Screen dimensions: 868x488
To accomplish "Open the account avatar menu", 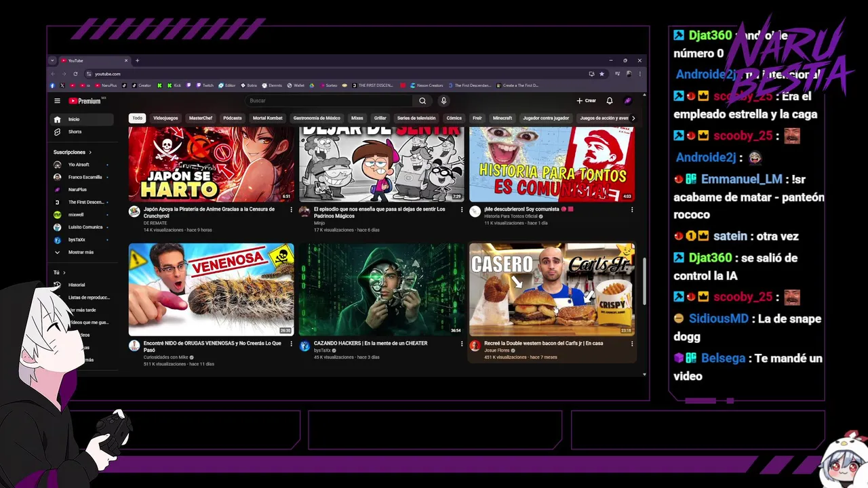I will coord(628,101).
